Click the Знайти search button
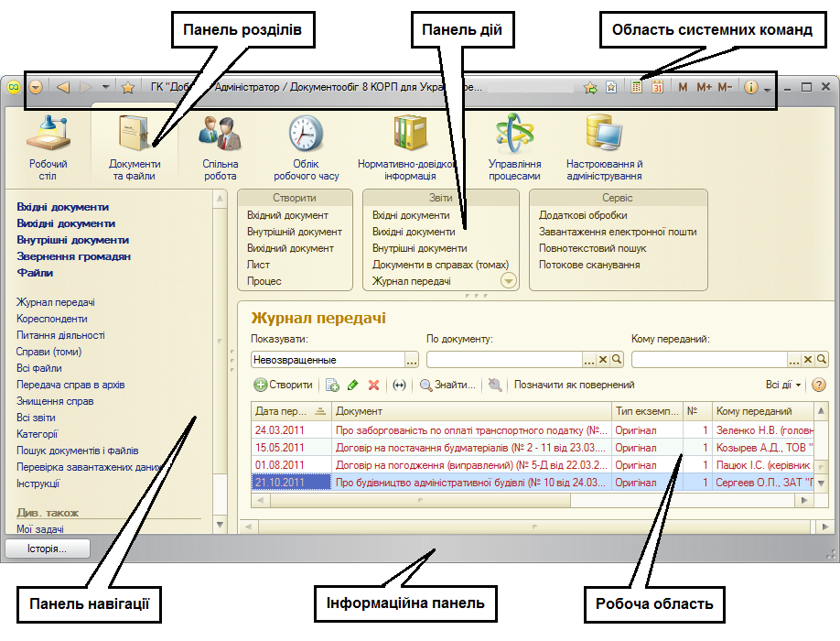Viewport: 840px width, 641px height. tap(447, 385)
